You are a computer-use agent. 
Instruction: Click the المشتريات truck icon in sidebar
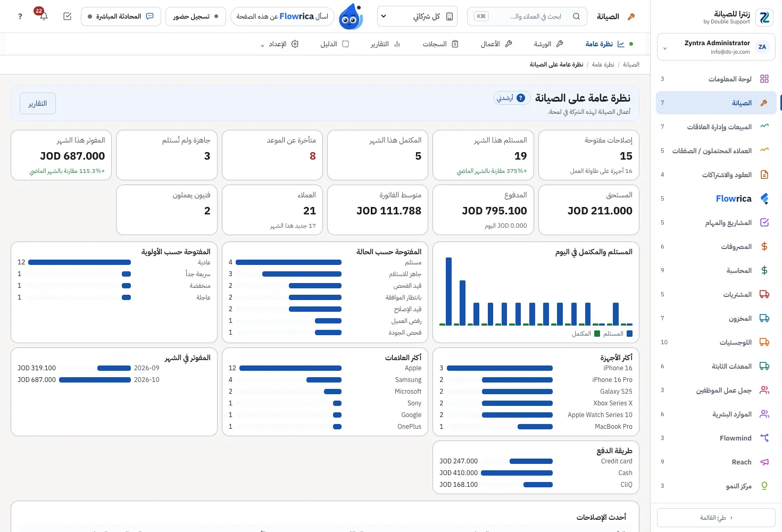point(764,294)
